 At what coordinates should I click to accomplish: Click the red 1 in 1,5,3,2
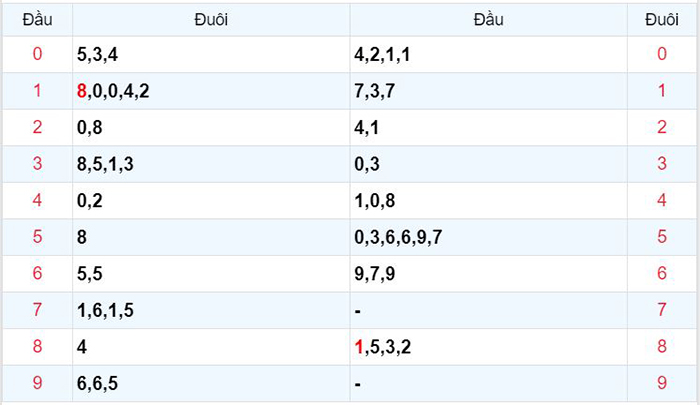click(x=358, y=347)
